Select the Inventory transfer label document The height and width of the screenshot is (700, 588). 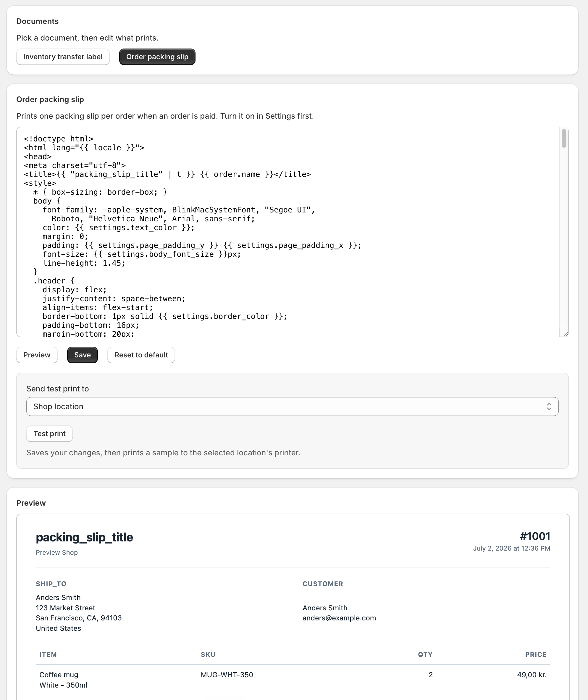[63, 57]
